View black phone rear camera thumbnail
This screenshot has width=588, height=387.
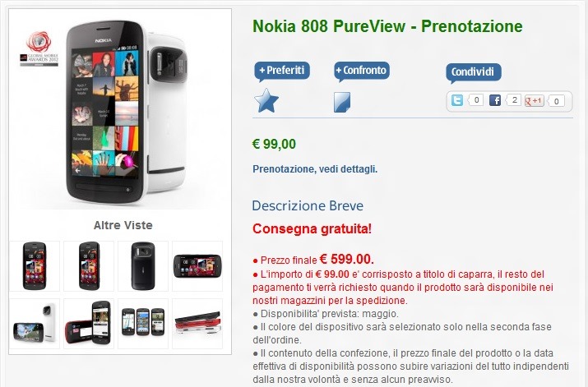143,266
